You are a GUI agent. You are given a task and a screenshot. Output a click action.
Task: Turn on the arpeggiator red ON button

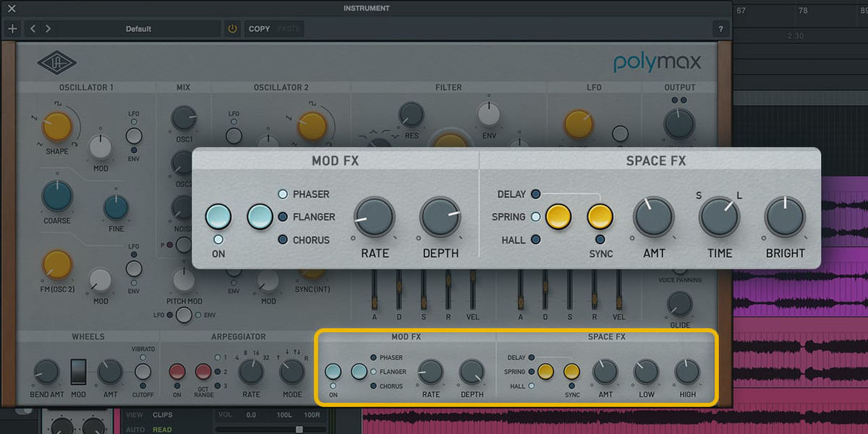pyautogui.click(x=176, y=372)
